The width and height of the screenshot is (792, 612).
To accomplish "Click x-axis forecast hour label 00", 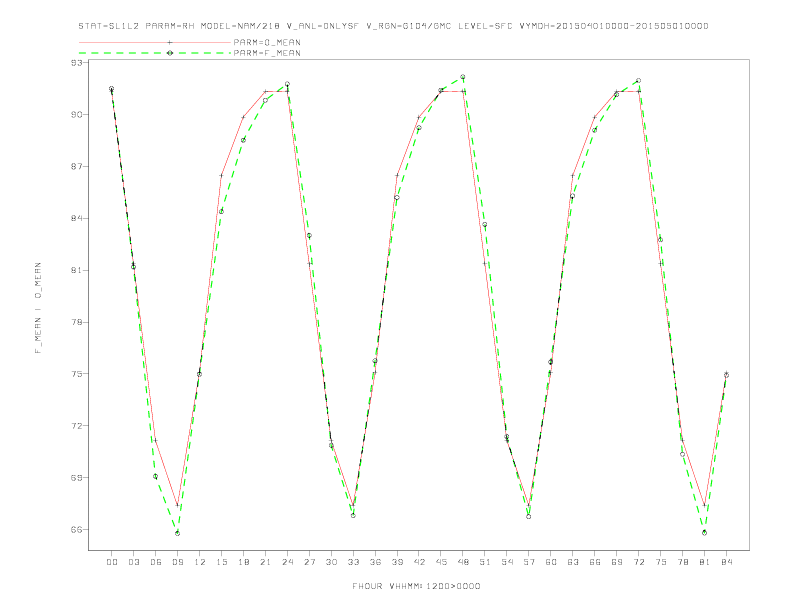I will [x=112, y=562].
